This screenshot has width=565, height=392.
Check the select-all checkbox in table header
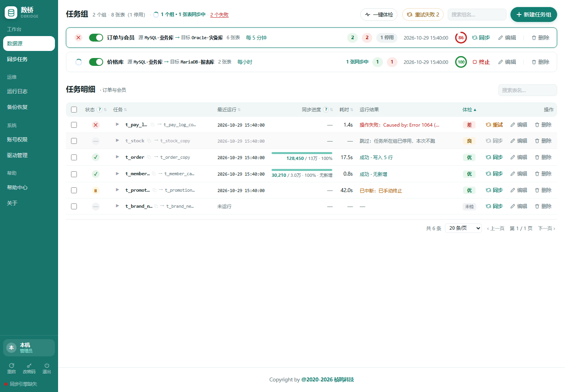[74, 110]
